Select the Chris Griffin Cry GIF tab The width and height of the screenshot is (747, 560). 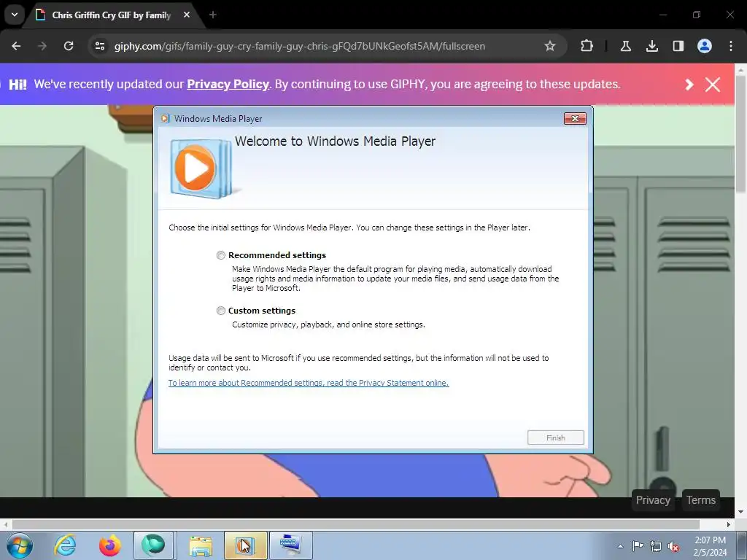pyautogui.click(x=112, y=15)
